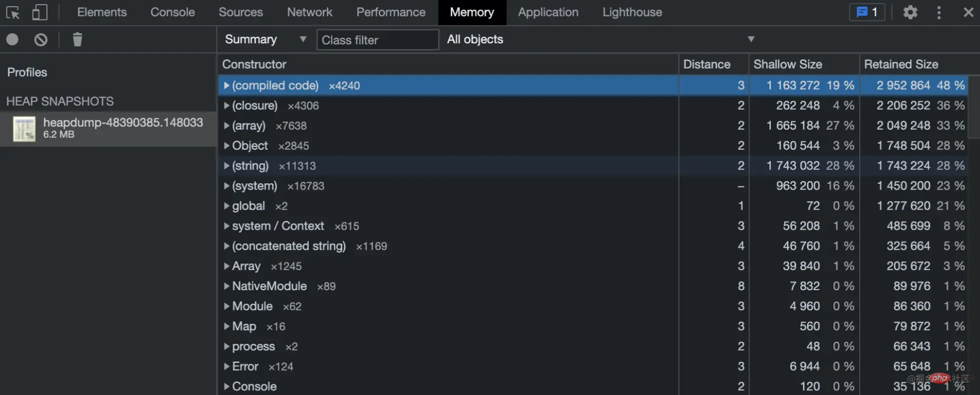Switch to the Lighthouse tab
980x395 pixels.
tap(632, 12)
